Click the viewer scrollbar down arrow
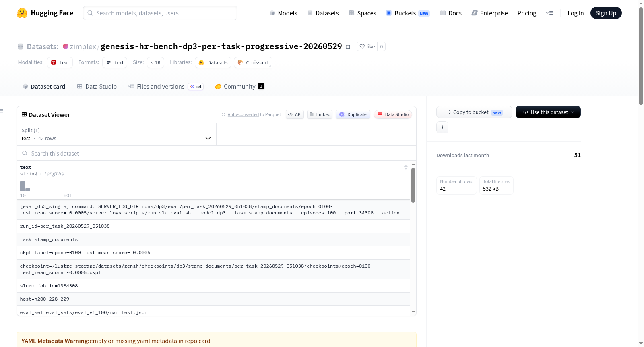The image size is (644, 347). pos(413,312)
